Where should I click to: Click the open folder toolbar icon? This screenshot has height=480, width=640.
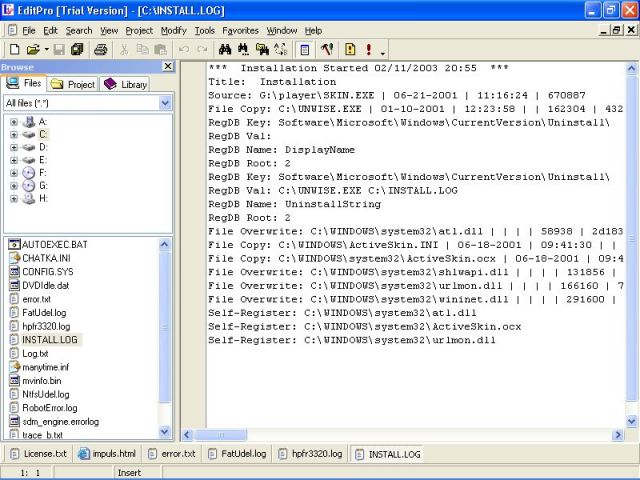33,49
